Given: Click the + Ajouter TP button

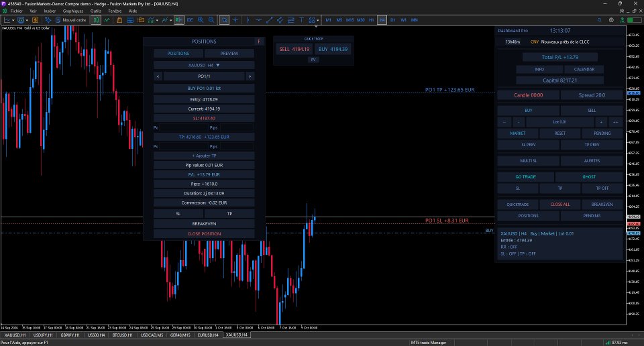Looking at the screenshot, I should click(204, 156).
